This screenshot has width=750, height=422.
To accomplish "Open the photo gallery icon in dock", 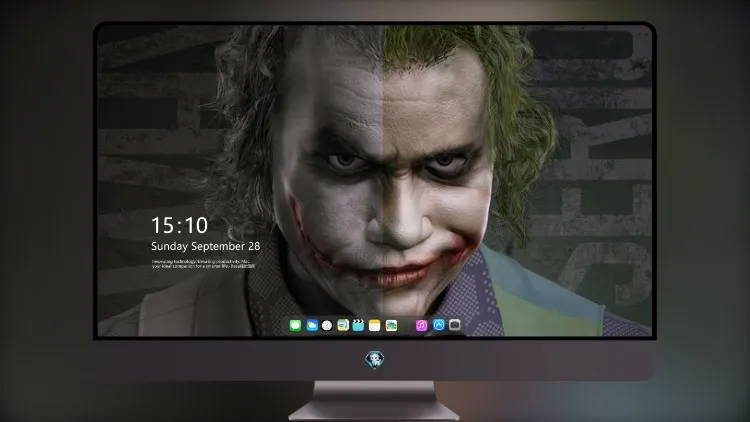I will (391, 325).
